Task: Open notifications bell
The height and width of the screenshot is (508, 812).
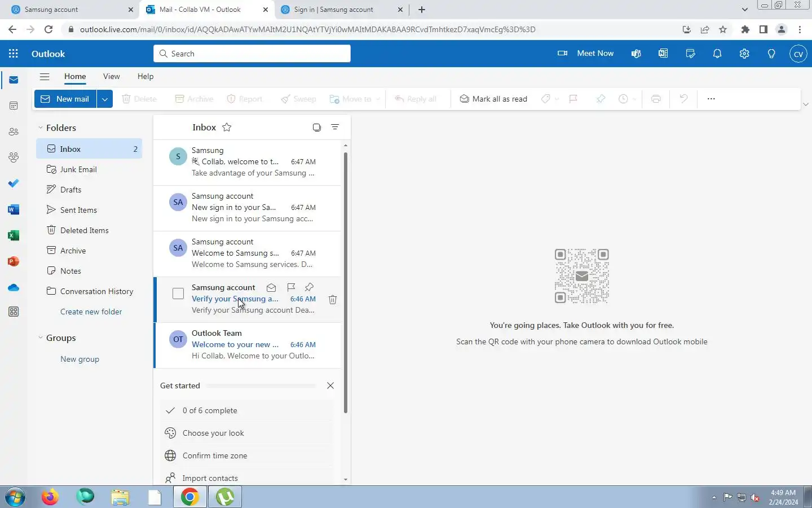Action: (x=717, y=54)
